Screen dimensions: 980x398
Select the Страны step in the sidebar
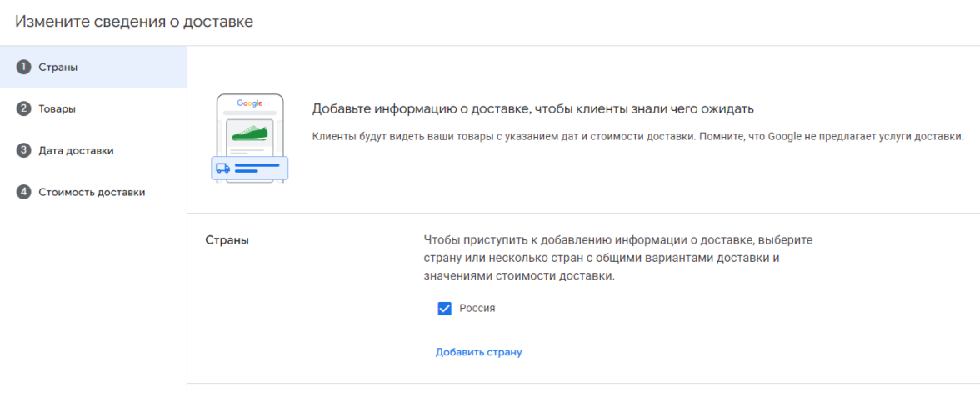click(x=58, y=67)
